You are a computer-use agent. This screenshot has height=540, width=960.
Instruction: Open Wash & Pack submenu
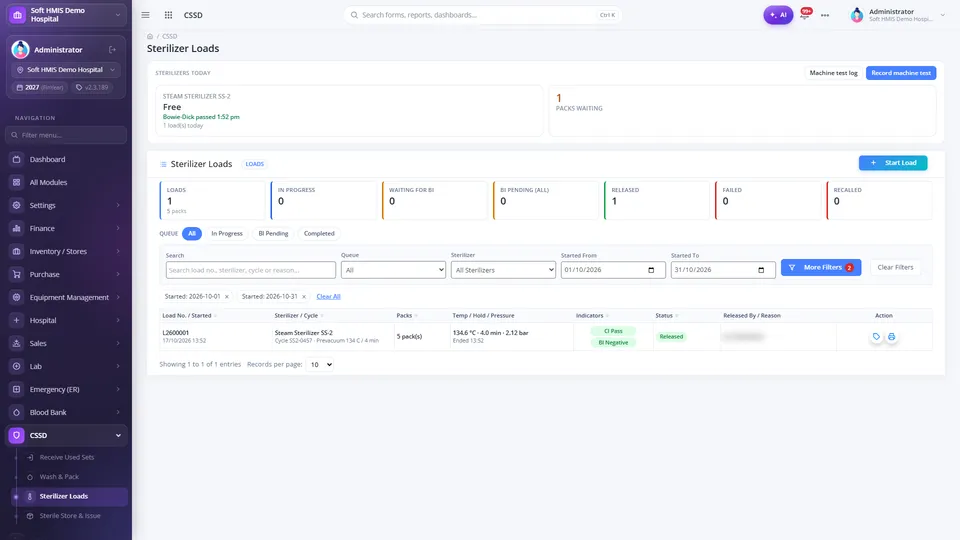pyautogui.click(x=59, y=476)
